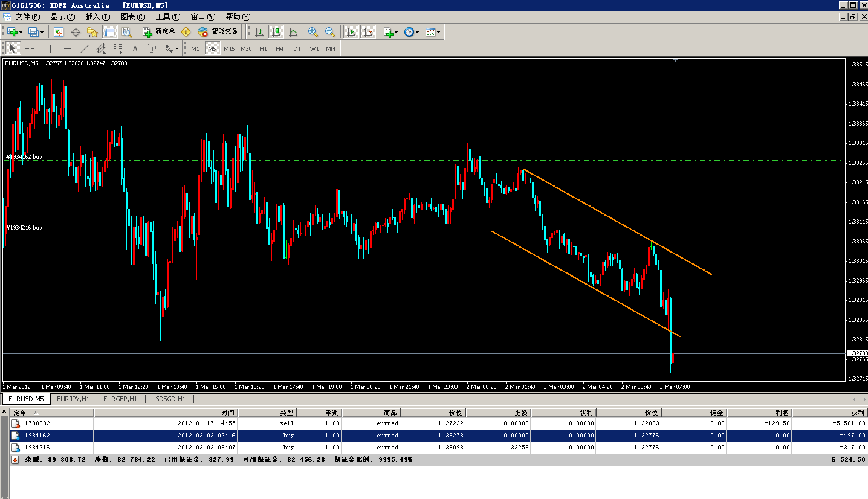Viewport: 868px width, 499px height.
Task: Sort orders by the 时间 column header
Action: click(166, 413)
